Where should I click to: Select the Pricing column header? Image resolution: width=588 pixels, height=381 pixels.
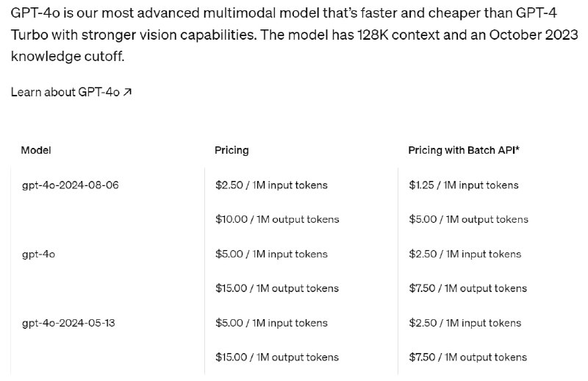point(232,150)
